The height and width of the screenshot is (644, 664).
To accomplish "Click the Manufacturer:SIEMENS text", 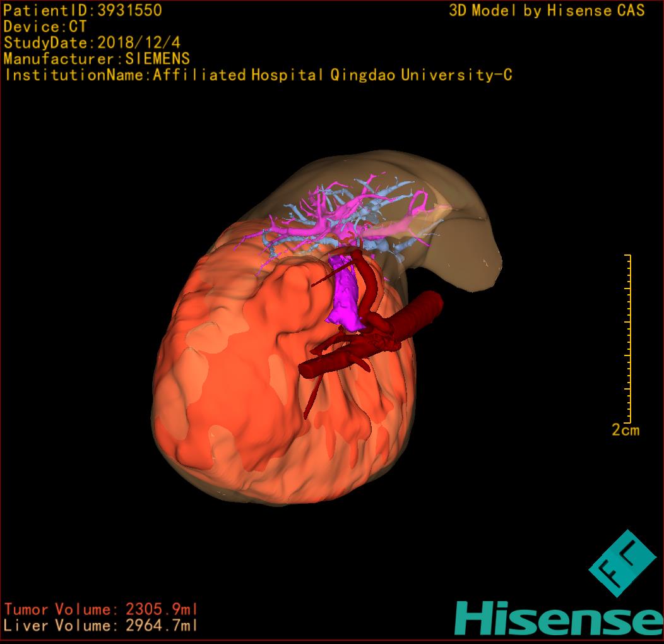I will [97, 59].
